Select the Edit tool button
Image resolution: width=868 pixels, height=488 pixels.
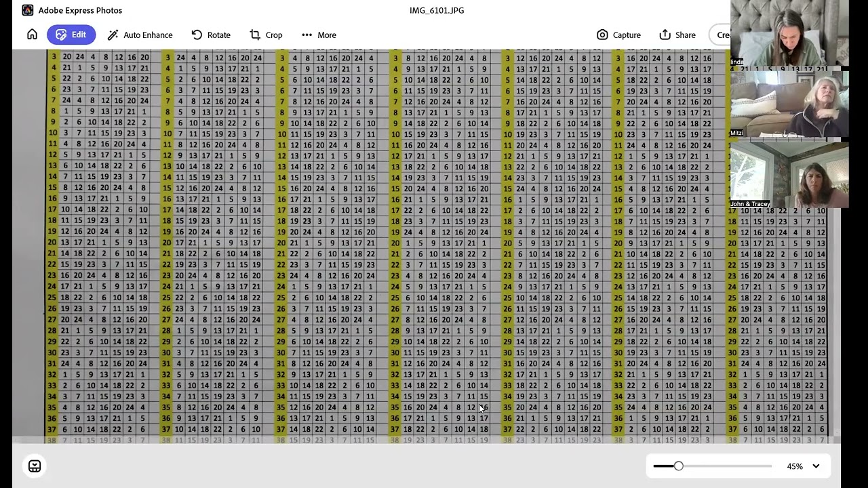click(x=71, y=35)
